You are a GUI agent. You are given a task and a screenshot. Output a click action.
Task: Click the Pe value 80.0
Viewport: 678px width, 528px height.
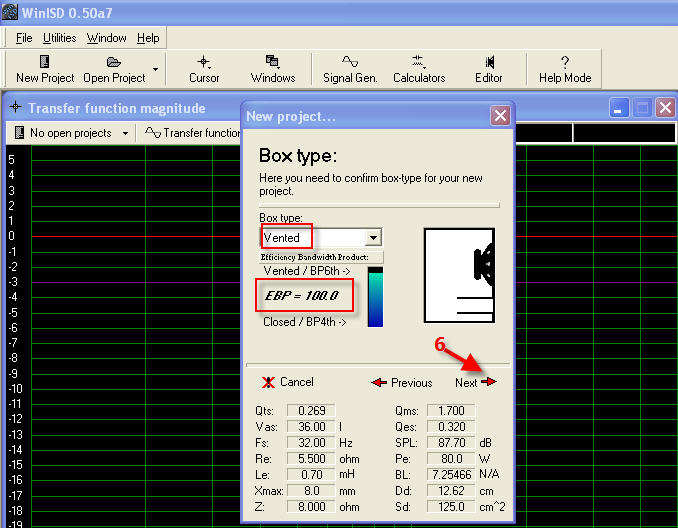451,459
